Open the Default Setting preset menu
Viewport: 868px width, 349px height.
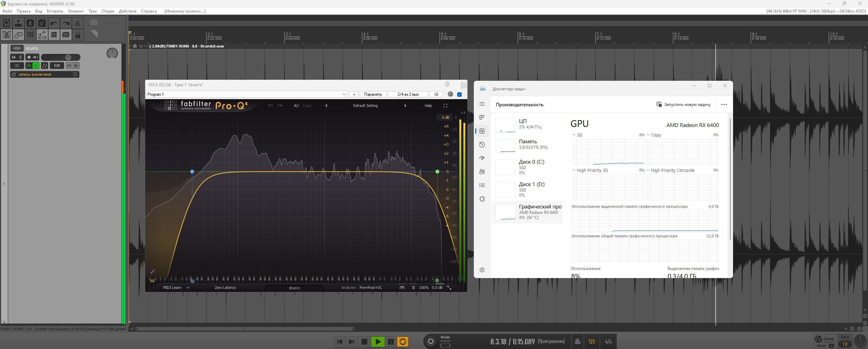pyautogui.click(x=365, y=106)
